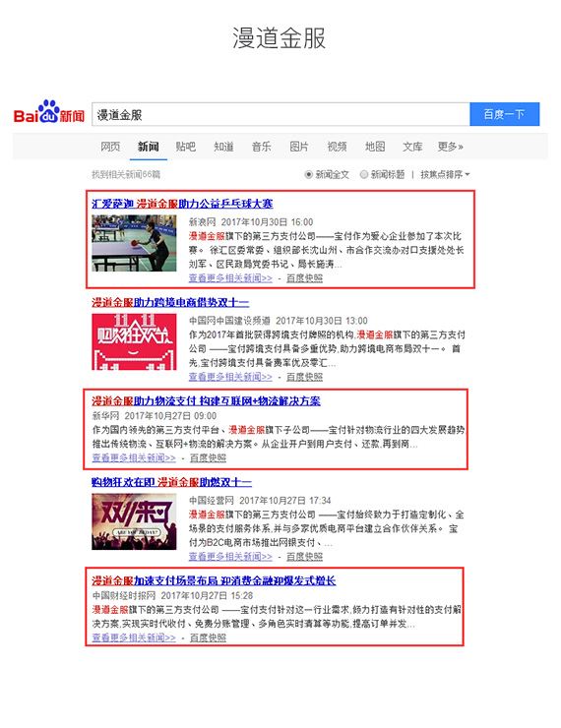The width and height of the screenshot is (561, 728).
Task: Click source line 新华网 2017年10月27日 09:00
Action: pos(155,415)
